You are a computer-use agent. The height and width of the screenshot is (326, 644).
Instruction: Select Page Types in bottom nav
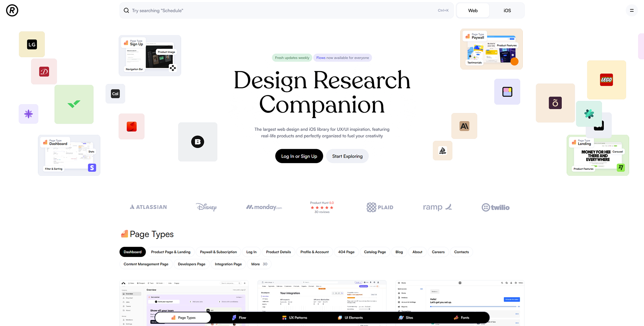tap(183, 318)
